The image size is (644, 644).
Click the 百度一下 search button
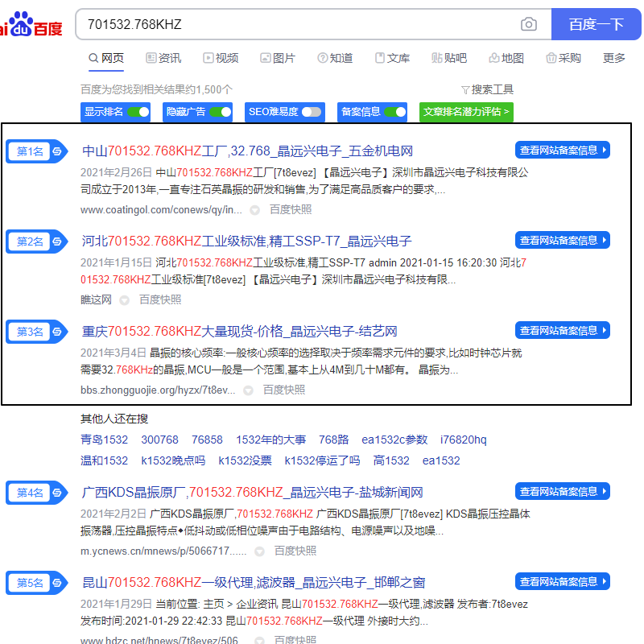point(596,24)
